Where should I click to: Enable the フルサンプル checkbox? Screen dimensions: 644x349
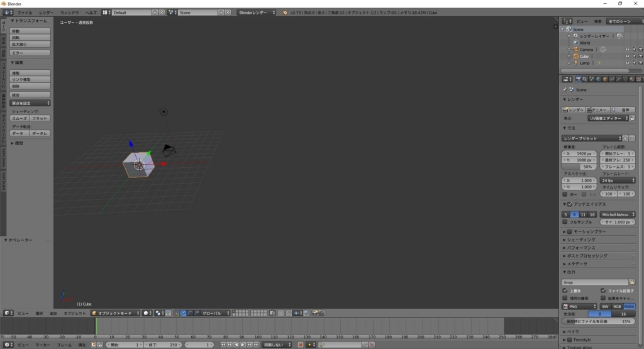pos(565,222)
